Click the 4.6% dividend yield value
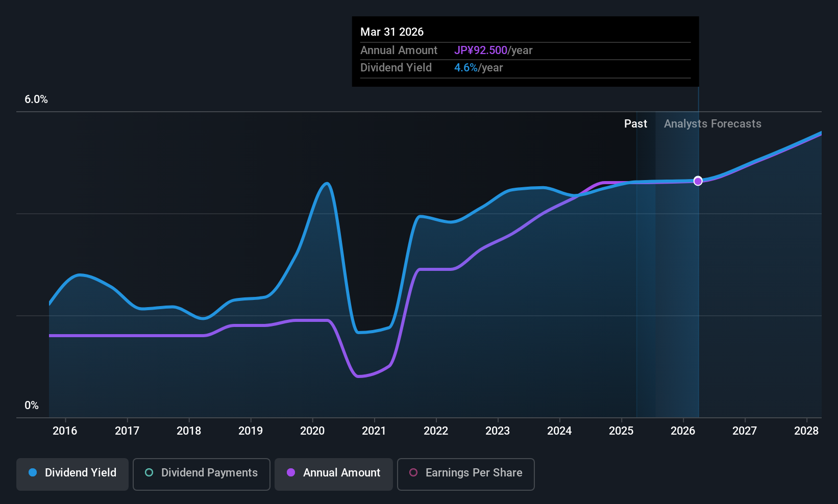The width and height of the screenshot is (838, 504). click(x=466, y=68)
